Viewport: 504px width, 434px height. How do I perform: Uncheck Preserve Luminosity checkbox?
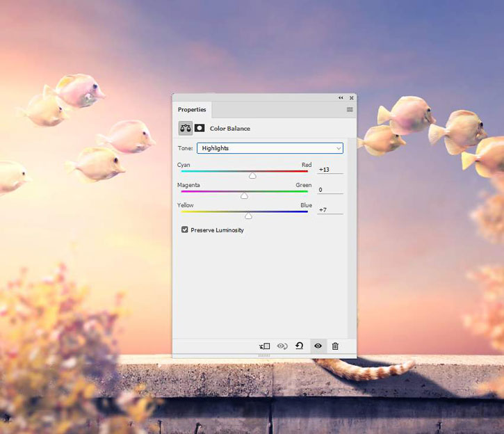184,230
